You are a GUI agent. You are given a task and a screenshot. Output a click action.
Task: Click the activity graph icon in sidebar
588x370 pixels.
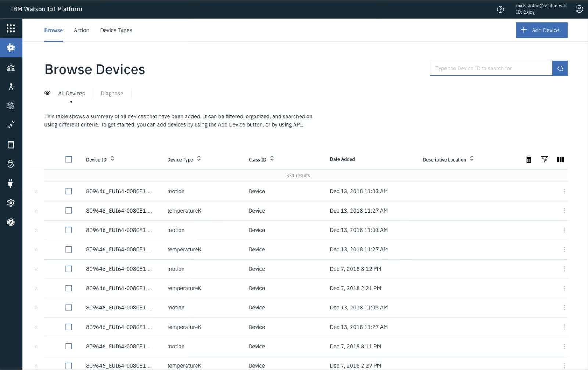[11, 125]
